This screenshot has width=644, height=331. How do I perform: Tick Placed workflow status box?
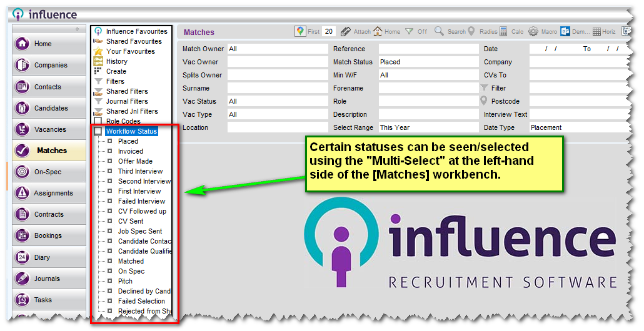(x=109, y=141)
